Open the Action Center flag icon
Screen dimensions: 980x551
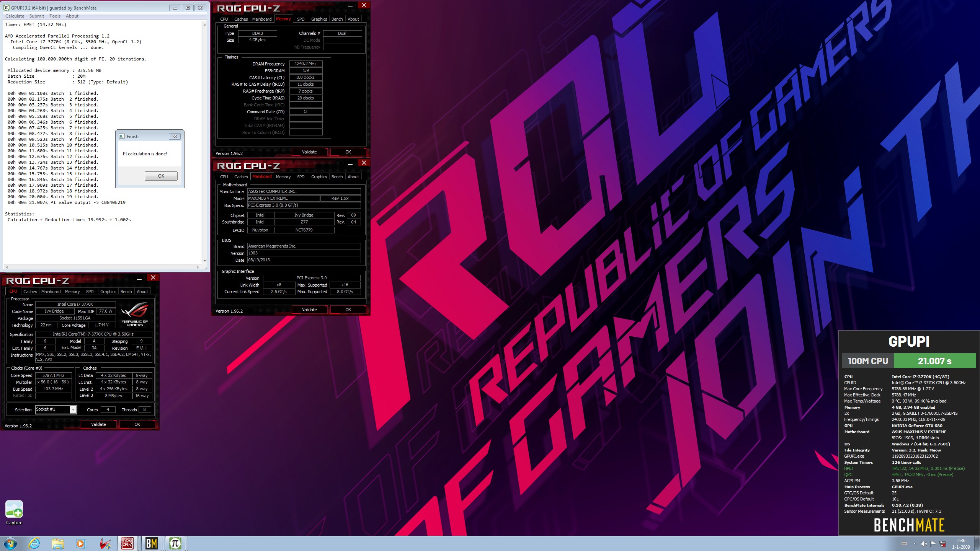click(933, 544)
